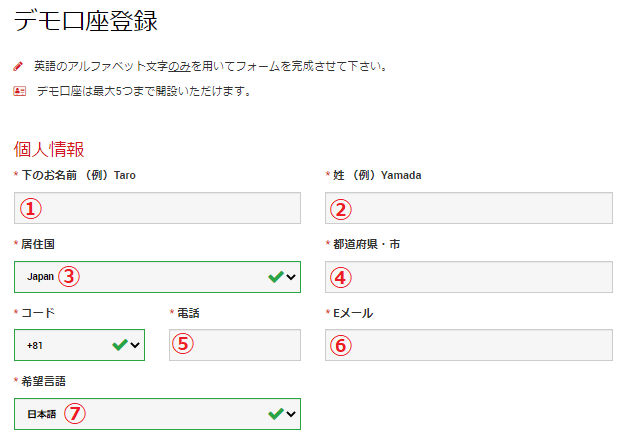The height and width of the screenshot is (446, 628).
Task: Click the ID card icon beside the demo account note
Action: [x=20, y=91]
